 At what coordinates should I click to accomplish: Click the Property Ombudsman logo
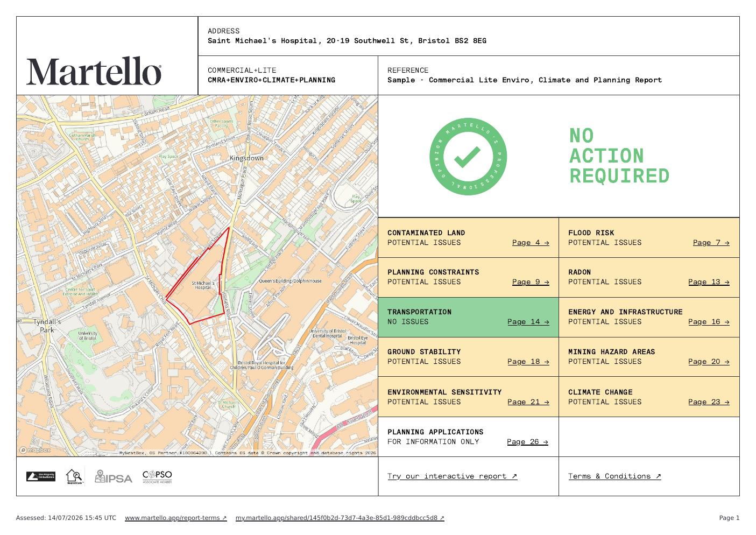tap(40, 476)
